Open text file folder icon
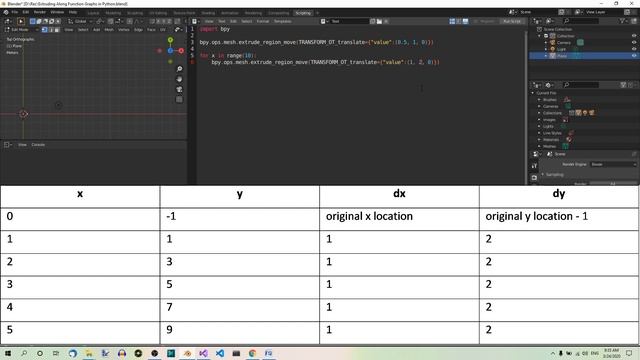Viewport: 640px width, 360px height. point(379,21)
